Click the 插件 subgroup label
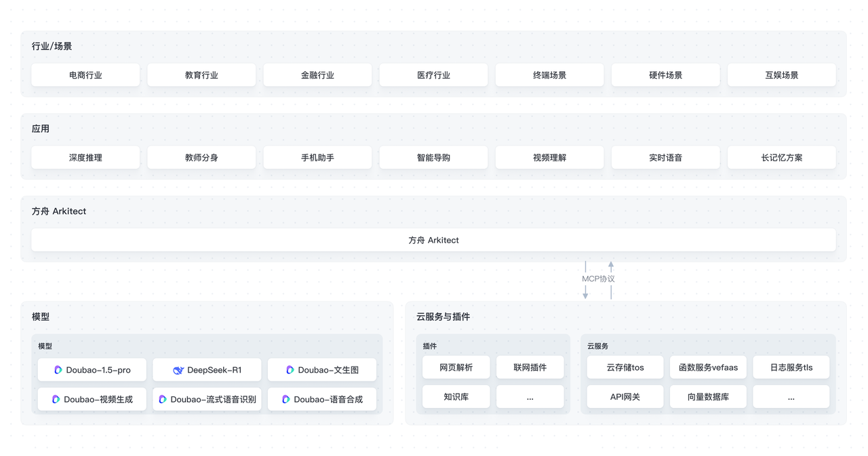Viewport: 868px width, 456px height. [430, 346]
